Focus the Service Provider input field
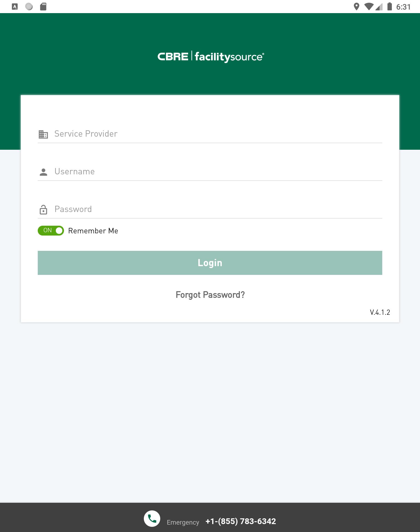 (x=210, y=134)
